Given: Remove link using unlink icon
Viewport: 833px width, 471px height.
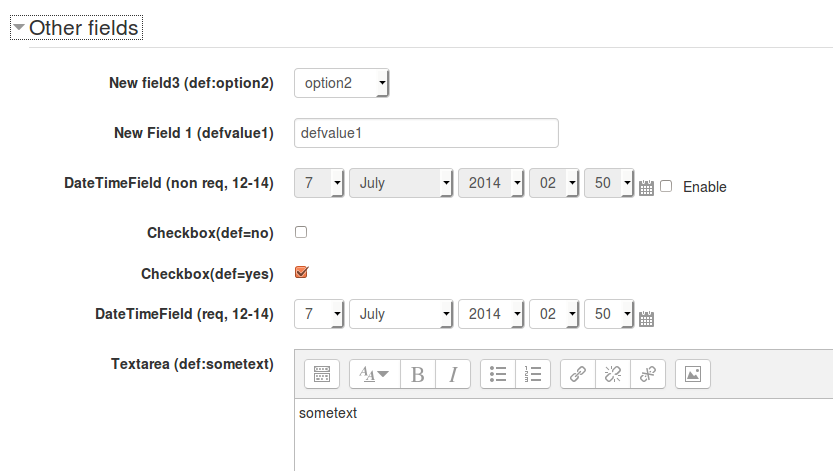Looking at the screenshot, I should click(613, 374).
